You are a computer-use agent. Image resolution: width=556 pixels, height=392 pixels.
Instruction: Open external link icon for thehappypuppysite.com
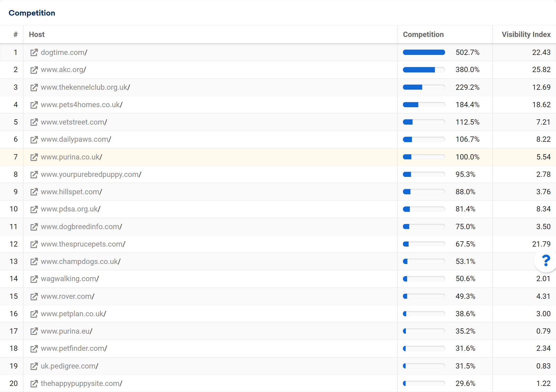34,384
